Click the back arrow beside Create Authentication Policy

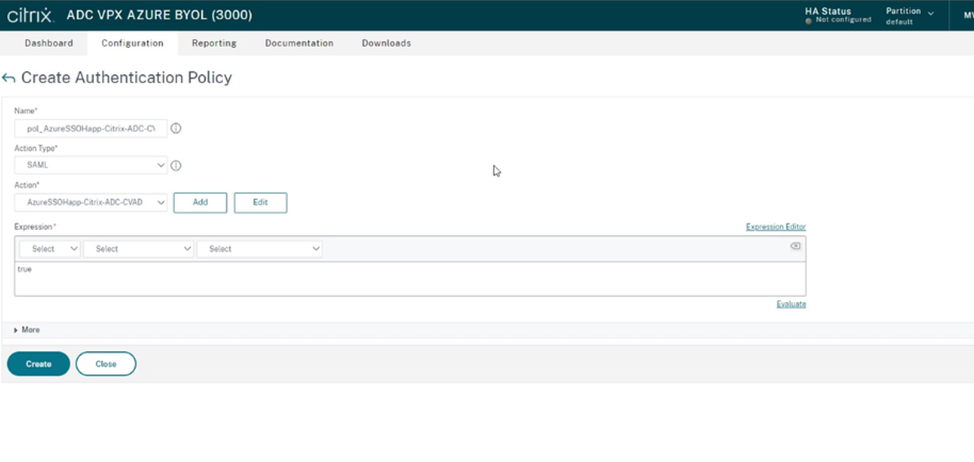(x=8, y=78)
